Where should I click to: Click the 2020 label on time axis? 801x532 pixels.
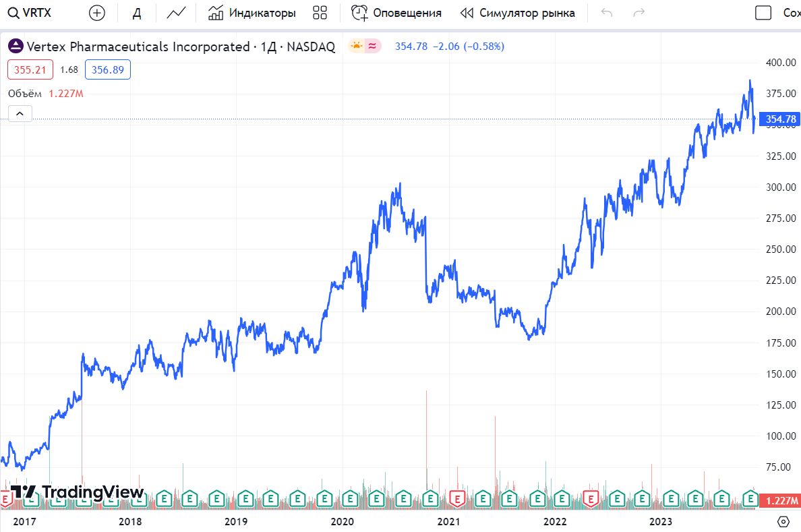(x=343, y=521)
